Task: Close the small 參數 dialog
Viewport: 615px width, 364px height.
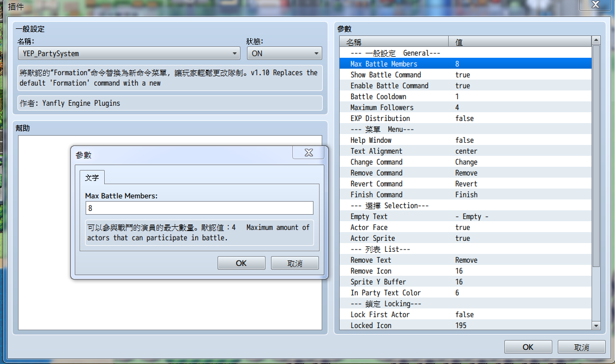Action: click(x=309, y=153)
